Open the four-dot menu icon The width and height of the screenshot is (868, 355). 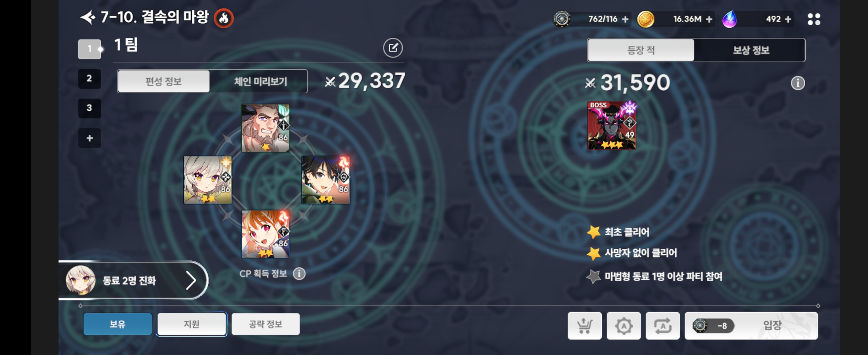point(814,19)
